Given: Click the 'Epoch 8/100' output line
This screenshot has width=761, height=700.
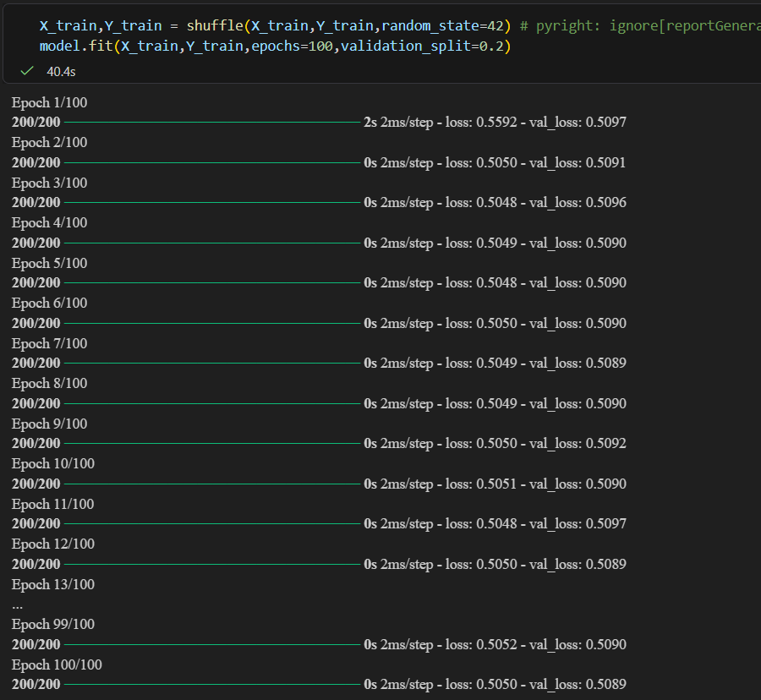Looking at the screenshot, I should click(50, 383).
